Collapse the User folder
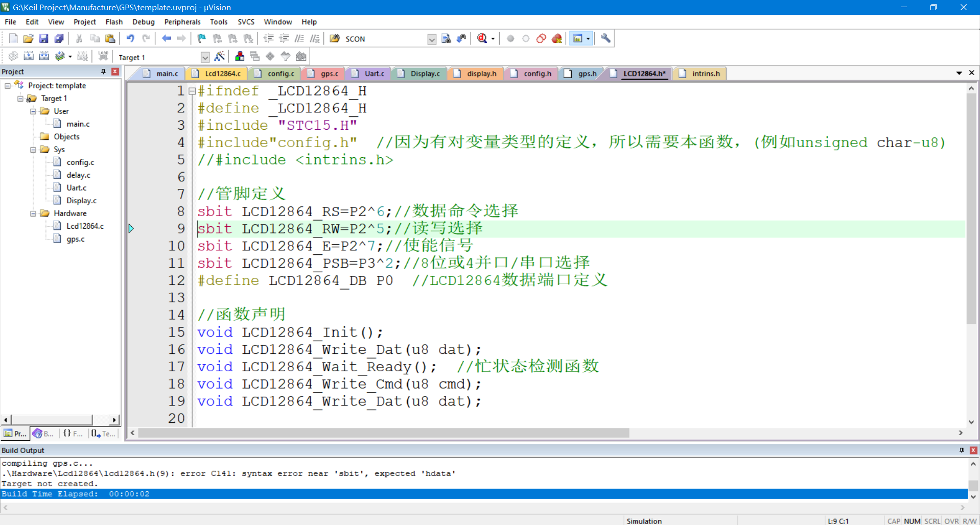Viewport: 980px width, 525px height. tap(33, 111)
